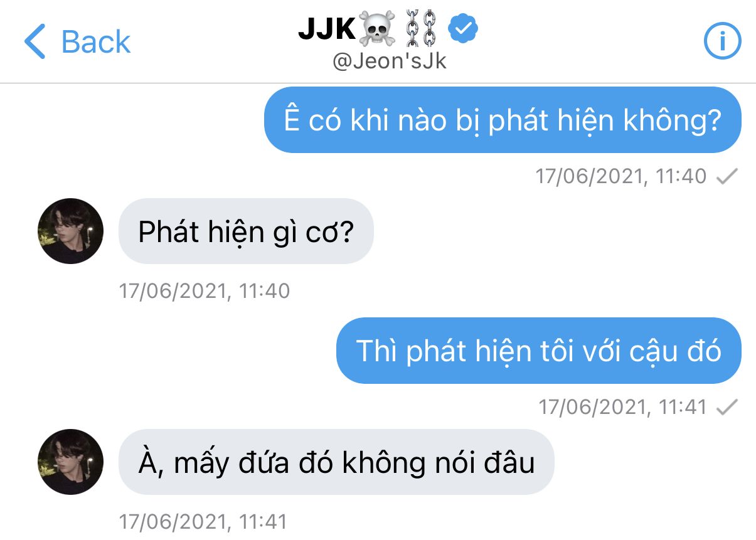This screenshot has width=756, height=540.
Task: Open avatar beside "Phát hiện gì cơ?"
Action: (x=70, y=231)
